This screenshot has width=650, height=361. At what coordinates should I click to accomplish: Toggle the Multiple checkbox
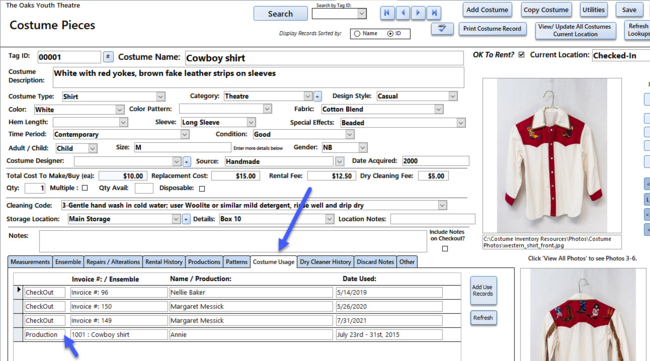[85, 188]
